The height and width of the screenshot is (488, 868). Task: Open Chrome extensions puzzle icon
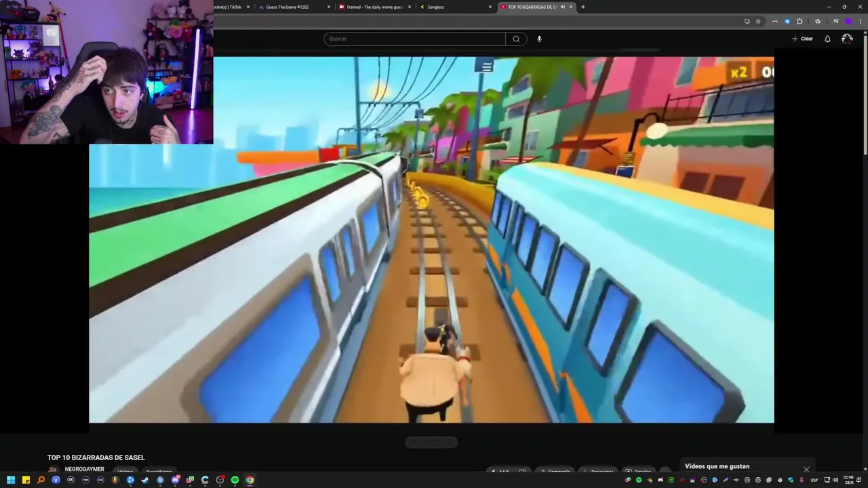800,21
